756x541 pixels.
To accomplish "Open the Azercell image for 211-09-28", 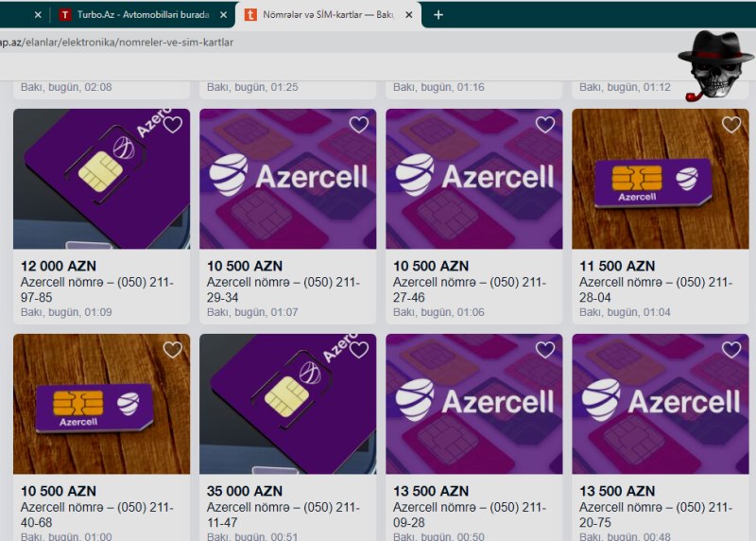I will click(474, 404).
